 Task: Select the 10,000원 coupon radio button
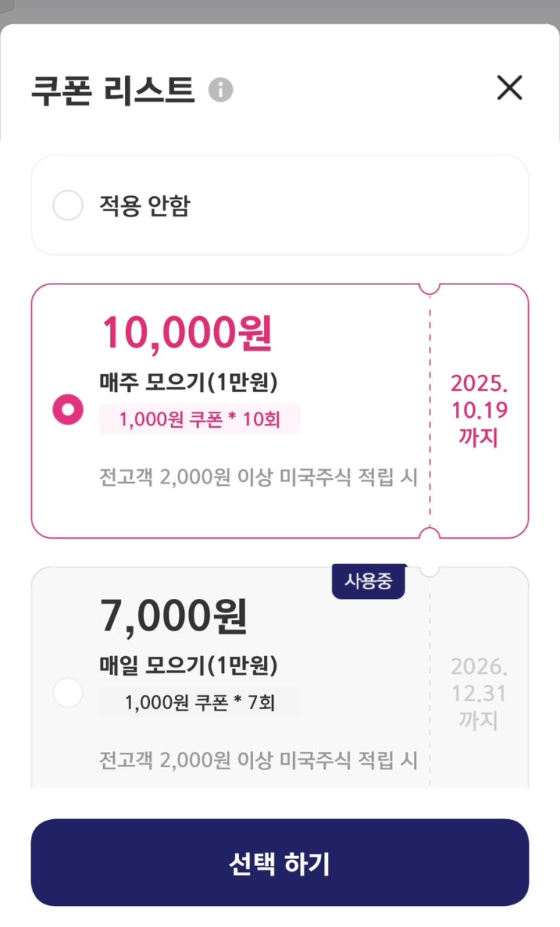point(68,410)
